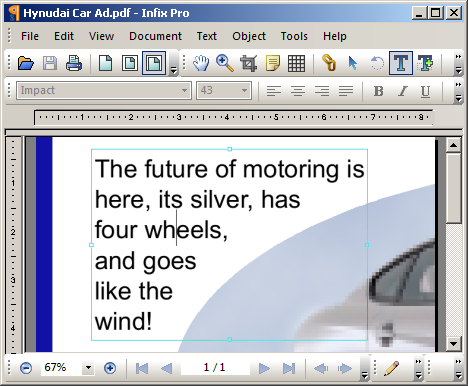The height and width of the screenshot is (386, 468).
Task: Open the Document menu
Action: coord(155,36)
